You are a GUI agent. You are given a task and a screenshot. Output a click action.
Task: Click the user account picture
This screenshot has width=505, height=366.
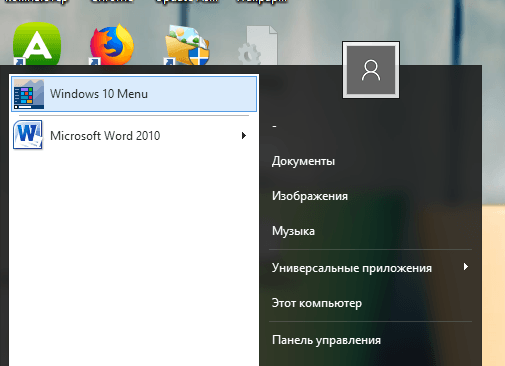point(371,70)
